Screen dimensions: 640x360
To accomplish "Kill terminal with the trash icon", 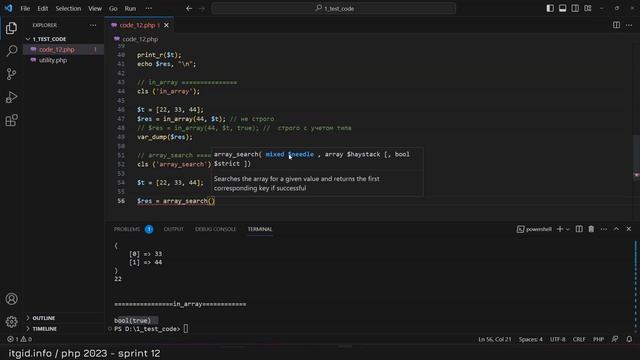I will pyautogui.click(x=591, y=229).
